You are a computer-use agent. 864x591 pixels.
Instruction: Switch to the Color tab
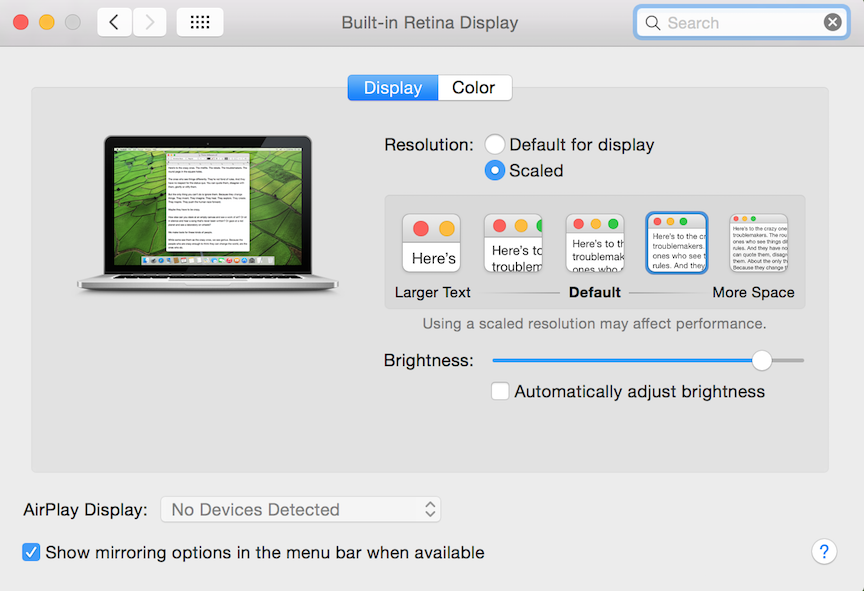click(474, 88)
